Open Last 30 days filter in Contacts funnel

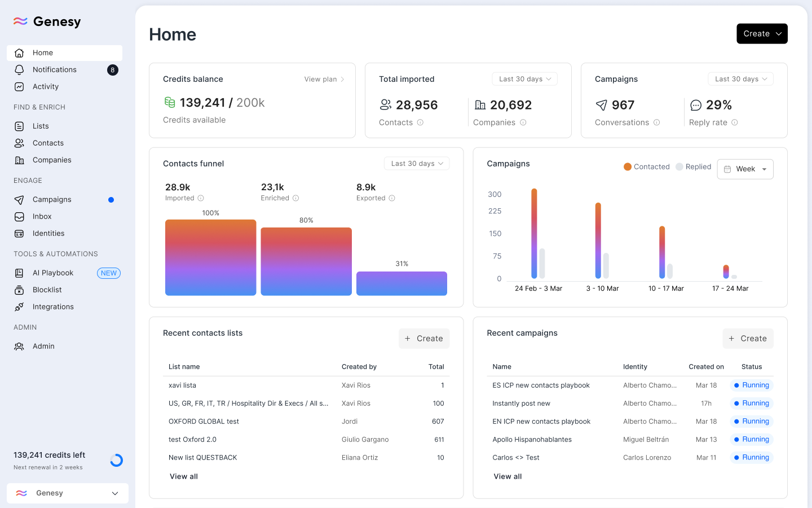417,164
